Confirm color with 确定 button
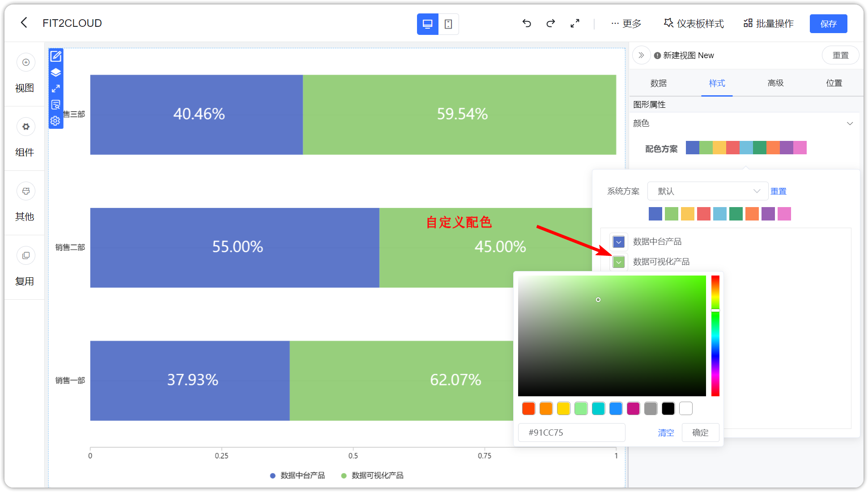The height and width of the screenshot is (492, 868). 700,433
